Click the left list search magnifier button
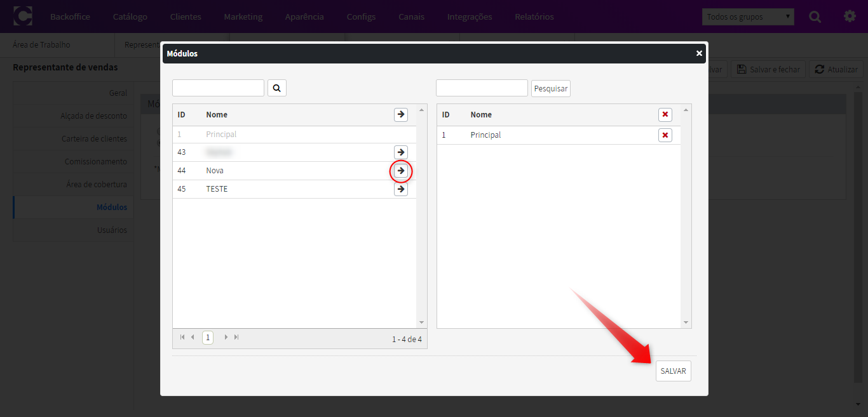This screenshot has width=868, height=417. pos(277,88)
